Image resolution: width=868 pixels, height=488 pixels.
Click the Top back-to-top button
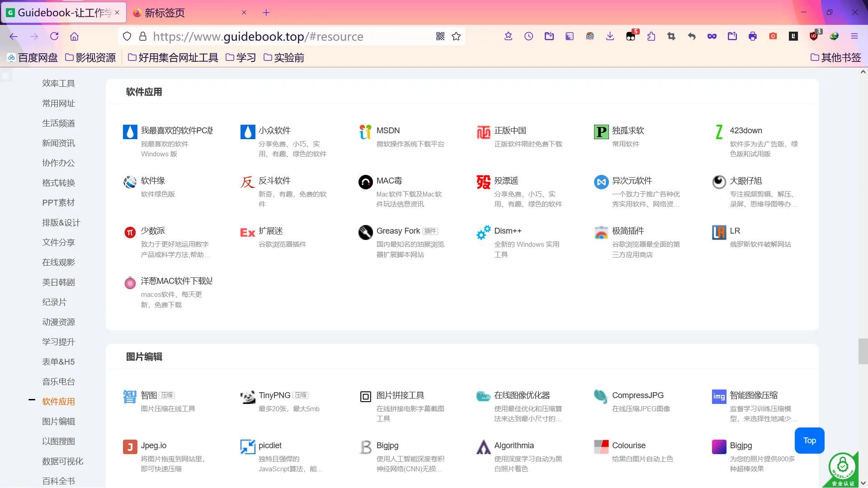click(809, 440)
